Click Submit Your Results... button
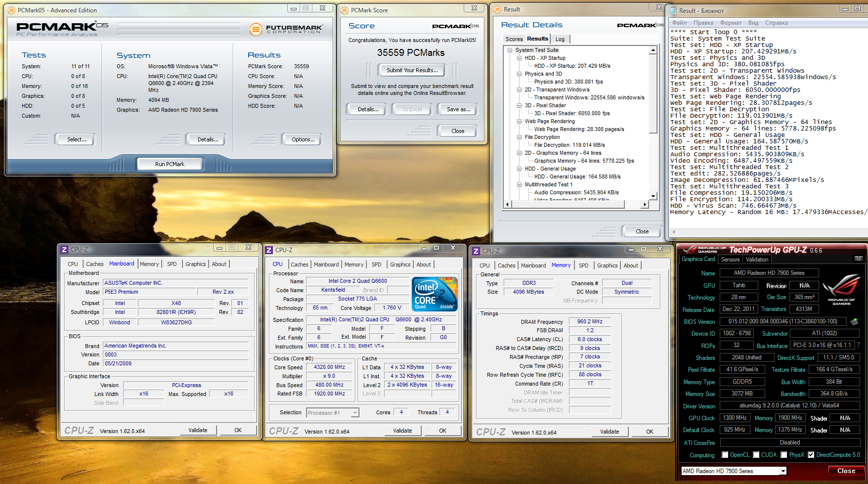 tap(412, 70)
